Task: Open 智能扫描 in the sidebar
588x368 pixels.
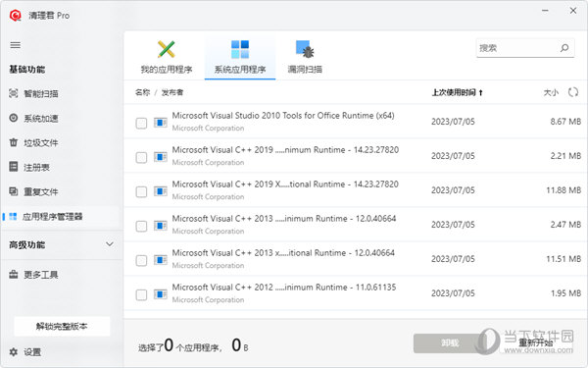Action: coord(60,93)
